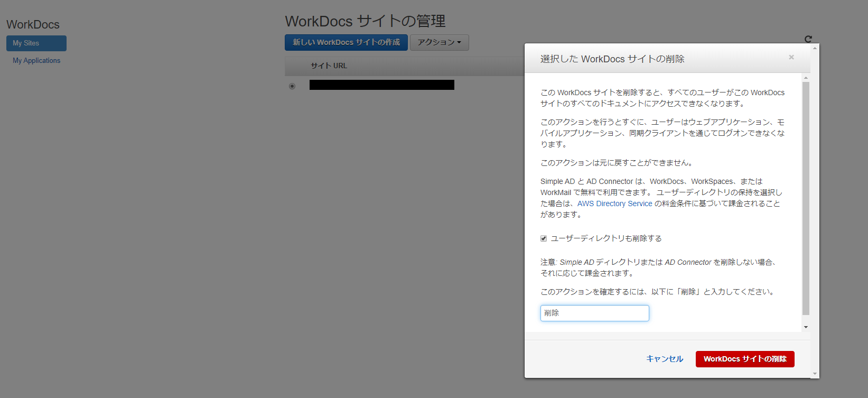Image resolution: width=868 pixels, height=398 pixels.
Task: Select the site row radio button
Action: [292, 86]
